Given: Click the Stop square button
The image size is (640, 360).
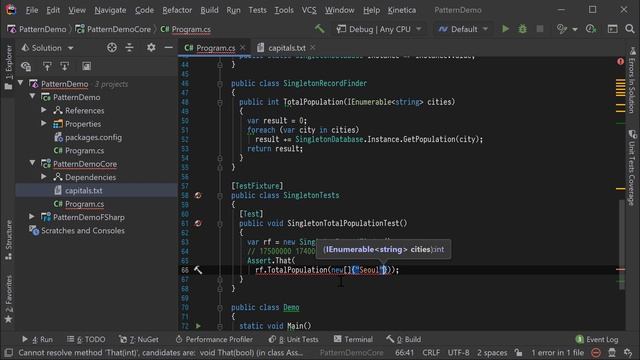Looking at the screenshot, I should [x=540, y=29].
